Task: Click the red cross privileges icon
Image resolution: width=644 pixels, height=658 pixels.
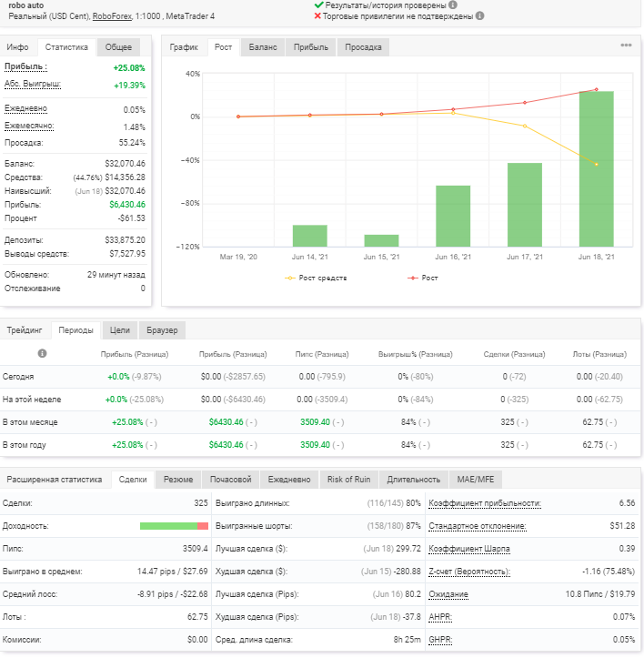Action: (317, 16)
